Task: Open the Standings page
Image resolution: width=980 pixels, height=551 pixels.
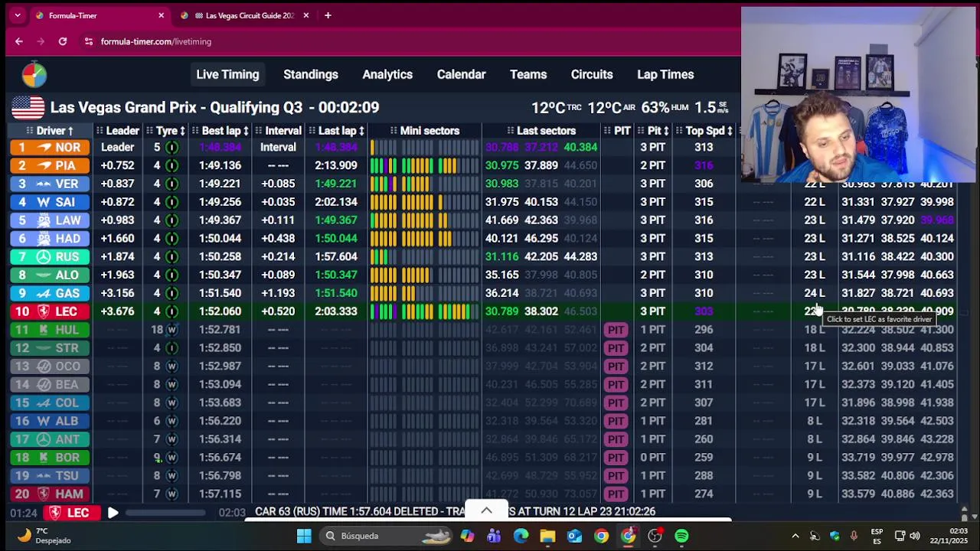Action: [x=311, y=74]
